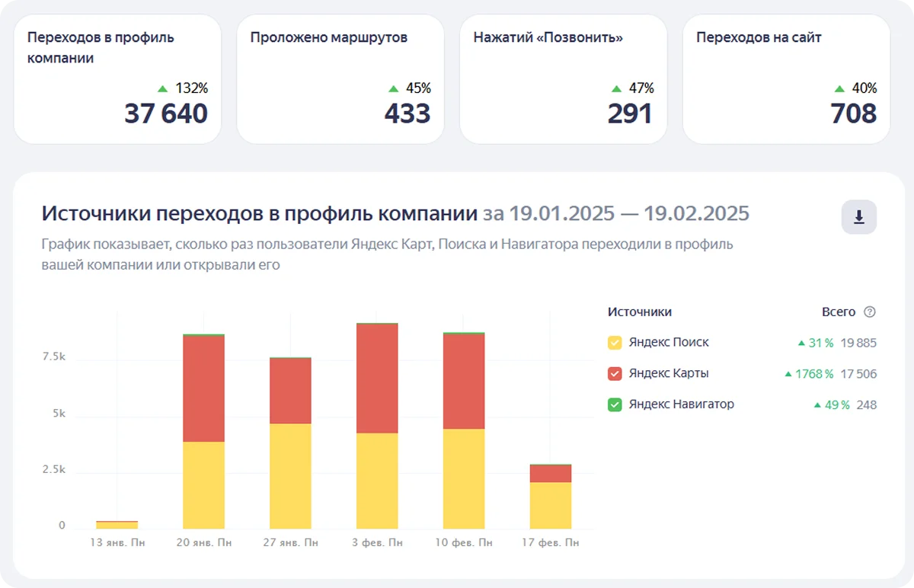Click the green arrow next to 1768 %
Screen dimensions: 914x588
[789, 374]
